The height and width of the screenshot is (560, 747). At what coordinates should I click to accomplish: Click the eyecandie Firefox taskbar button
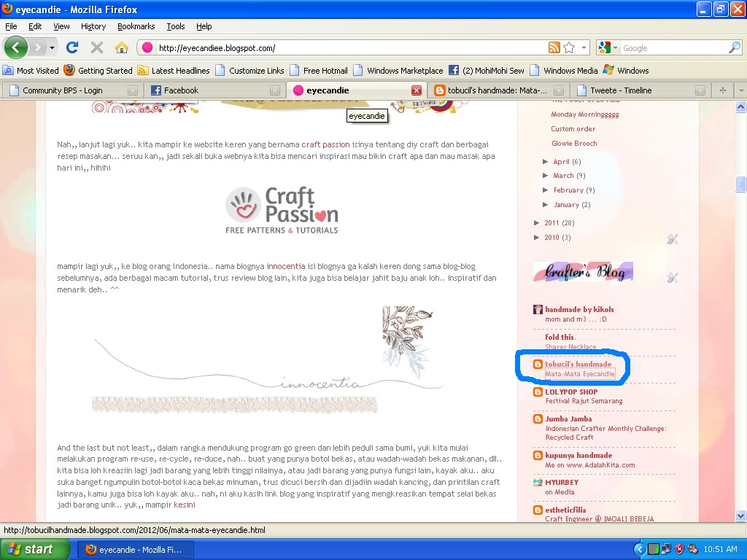136,550
